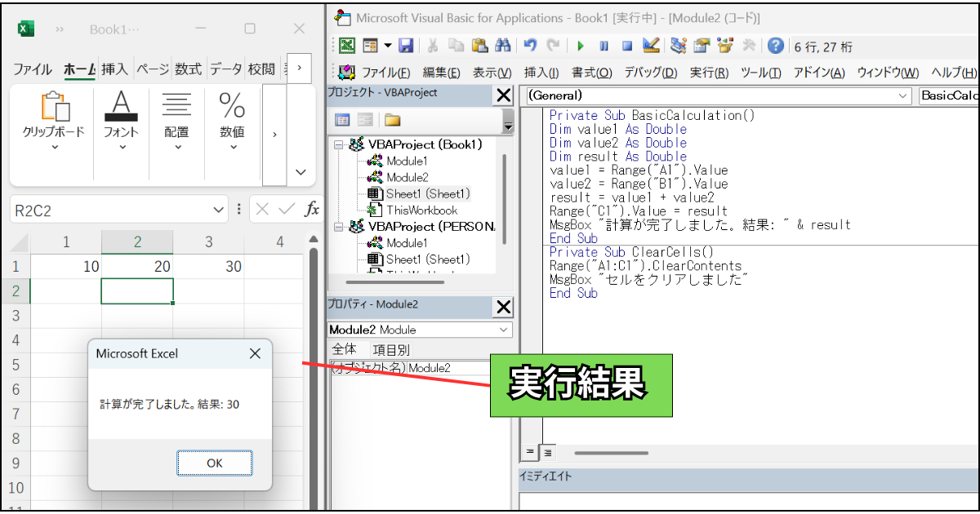Viewport: 980px width, 514px height.
Task: Click the View Object icon in Project panel
Action: coord(367,120)
